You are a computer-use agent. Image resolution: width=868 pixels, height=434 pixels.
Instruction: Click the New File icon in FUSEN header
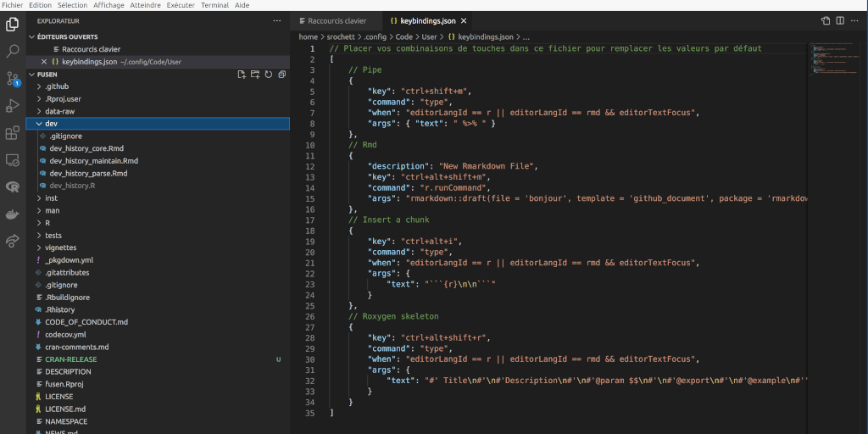(x=242, y=75)
